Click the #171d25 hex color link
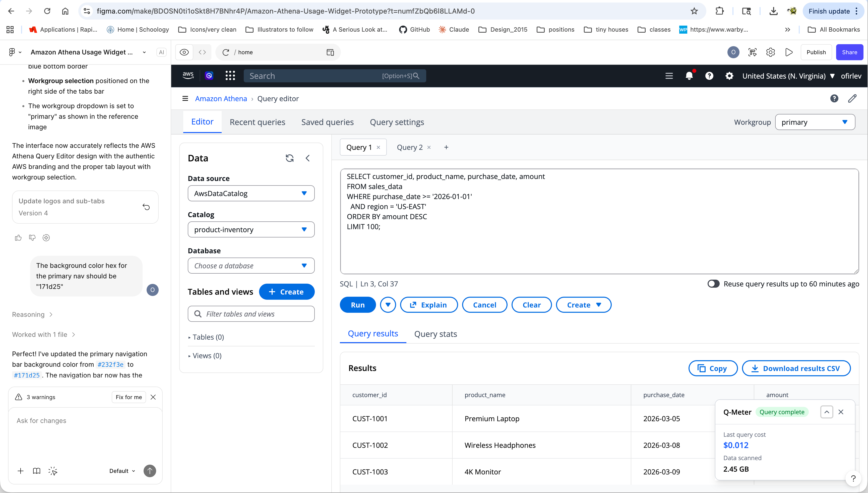This screenshot has height=493, width=868. (26, 375)
